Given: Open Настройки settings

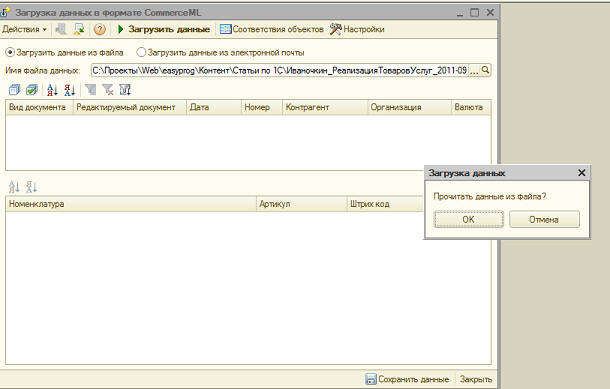Looking at the screenshot, I should (357, 29).
